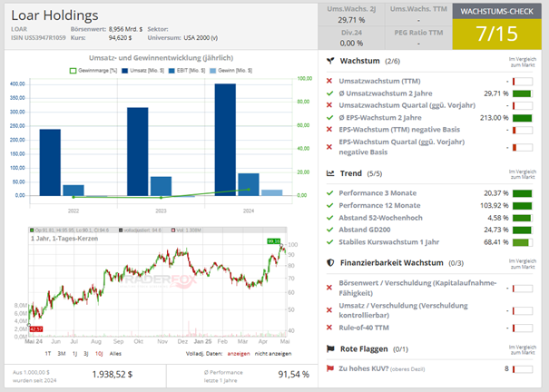Click green check beside Abstand 52-Wochenhoch

(329, 218)
